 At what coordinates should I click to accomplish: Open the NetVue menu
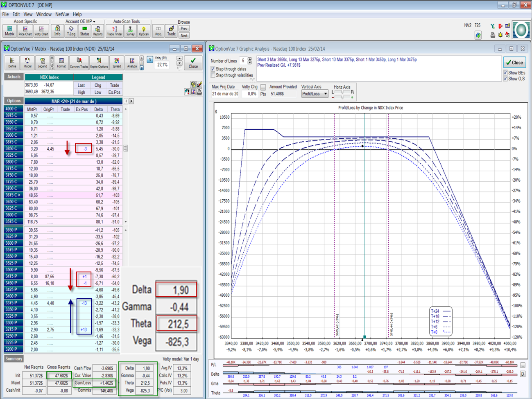click(62, 14)
